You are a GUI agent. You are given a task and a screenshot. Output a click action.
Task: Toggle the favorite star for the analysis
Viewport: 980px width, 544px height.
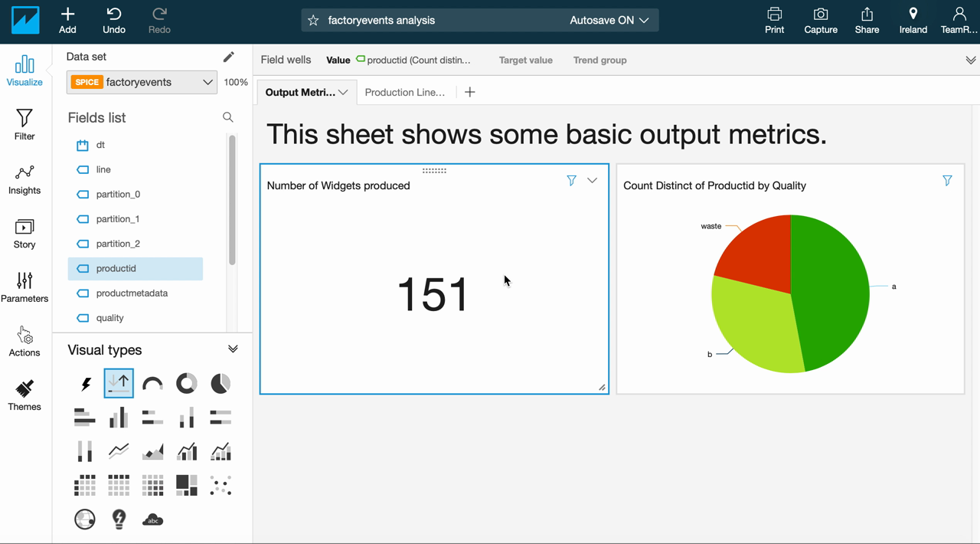pyautogui.click(x=313, y=21)
